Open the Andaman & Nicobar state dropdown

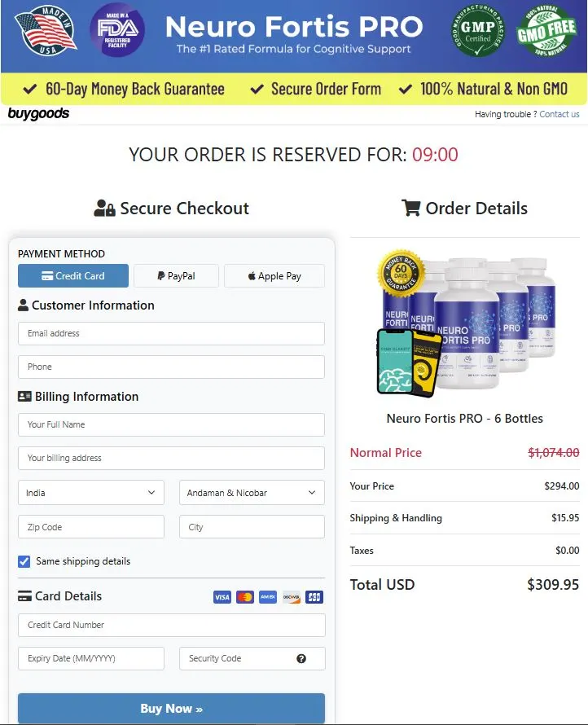(252, 492)
